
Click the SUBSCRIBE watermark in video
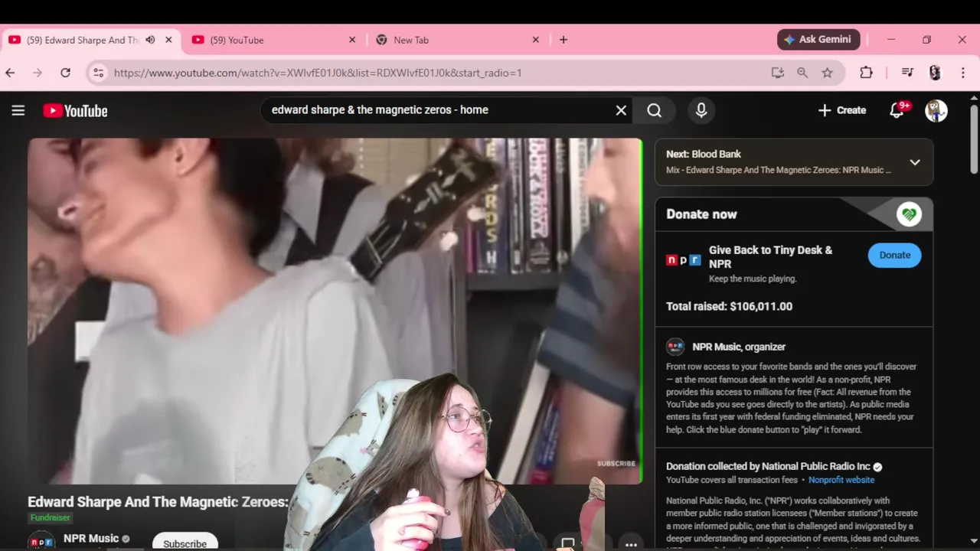tap(616, 463)
